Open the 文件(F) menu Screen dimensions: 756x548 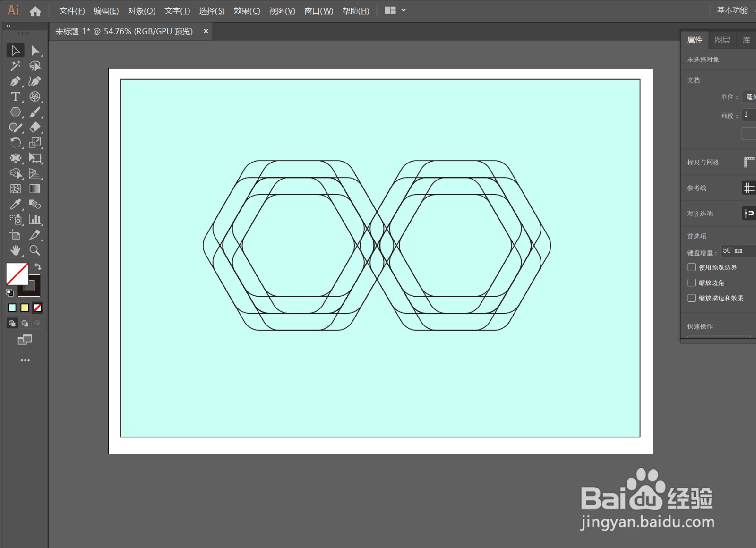click(72, 11)
